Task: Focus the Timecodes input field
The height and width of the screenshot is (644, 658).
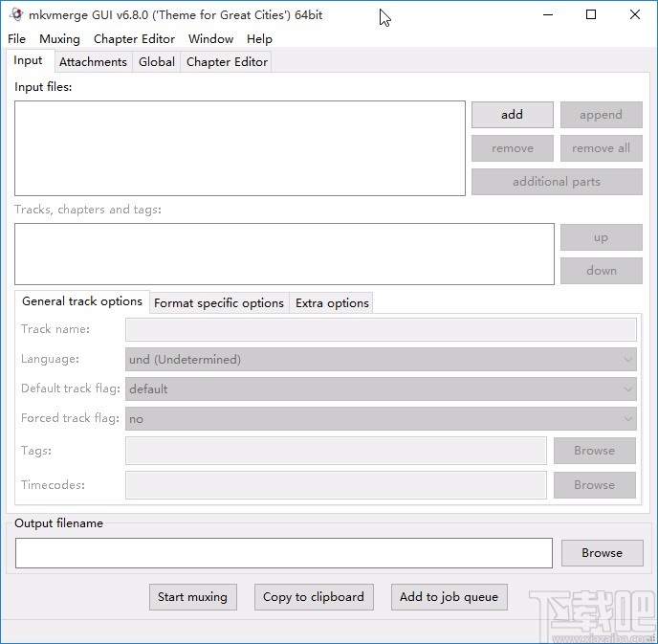Action: (x=336, y=485)
